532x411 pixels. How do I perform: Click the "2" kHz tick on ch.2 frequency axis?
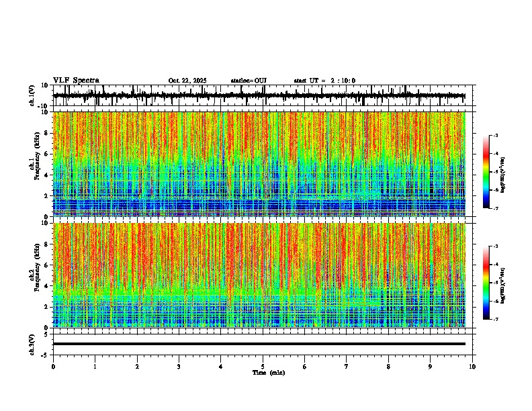47,307
